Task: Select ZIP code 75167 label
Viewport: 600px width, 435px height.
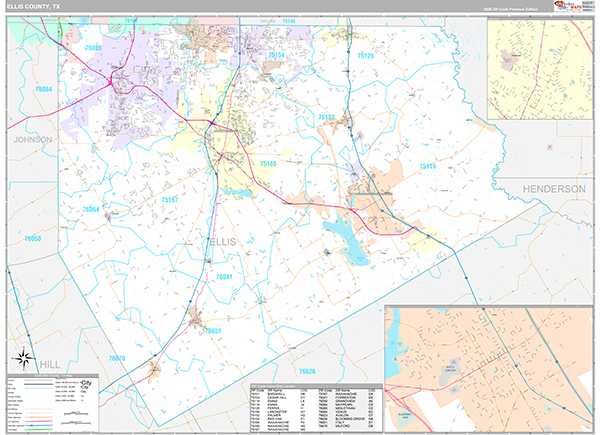Action: tap(170, 199)
